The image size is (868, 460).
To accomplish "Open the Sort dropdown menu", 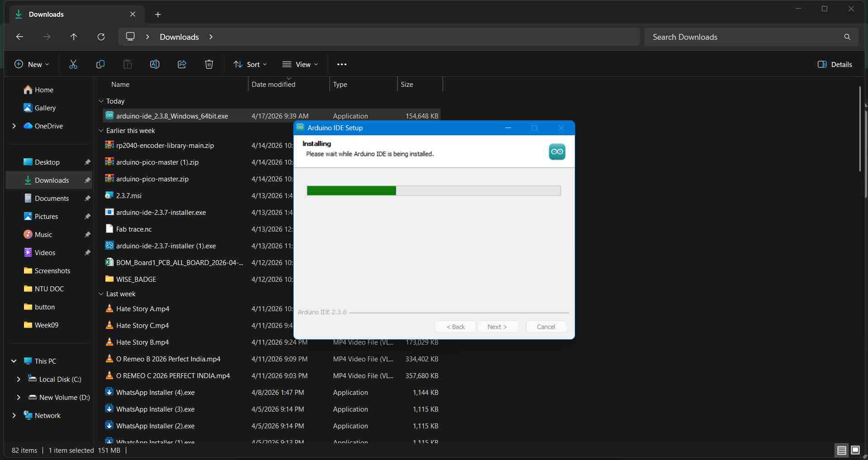I will coord(250,64).
